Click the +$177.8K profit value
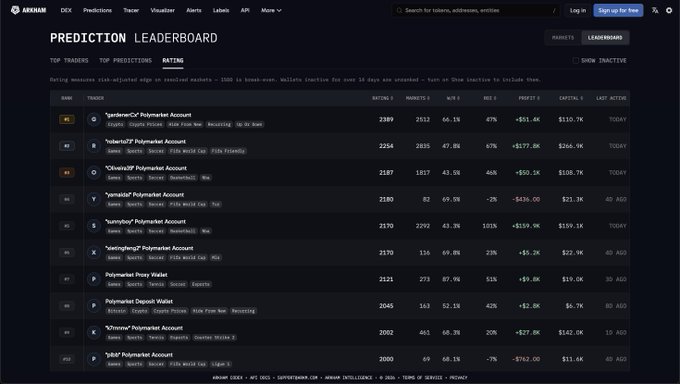The width and height of the screenshot is (680, 384). [526, 146]
